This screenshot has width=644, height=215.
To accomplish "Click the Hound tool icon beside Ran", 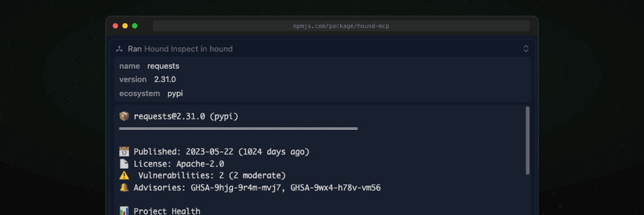I will tap(120, 49).
